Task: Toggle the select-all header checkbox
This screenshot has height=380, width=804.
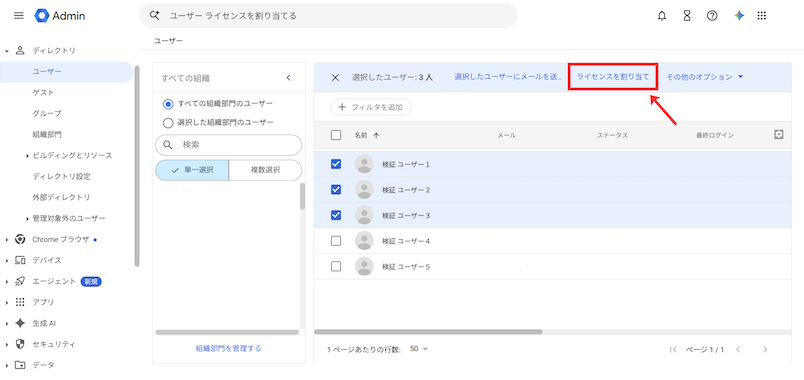Action: pos(336,135)
